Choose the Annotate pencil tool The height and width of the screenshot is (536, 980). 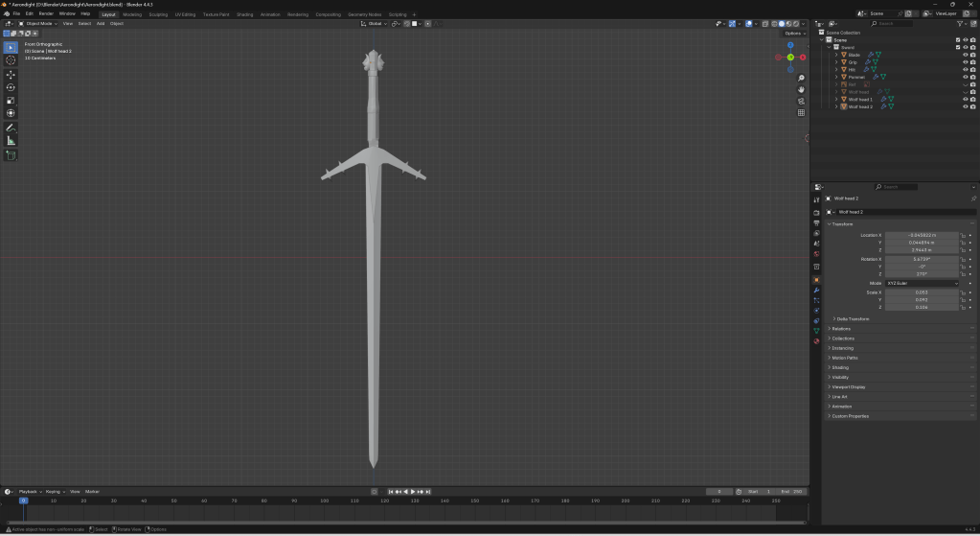point(11,128)
